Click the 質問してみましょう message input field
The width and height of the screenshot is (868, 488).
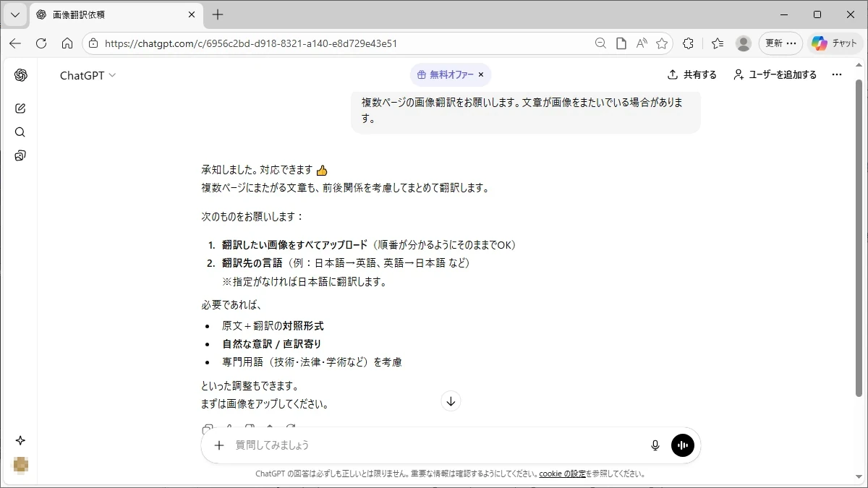434,445
